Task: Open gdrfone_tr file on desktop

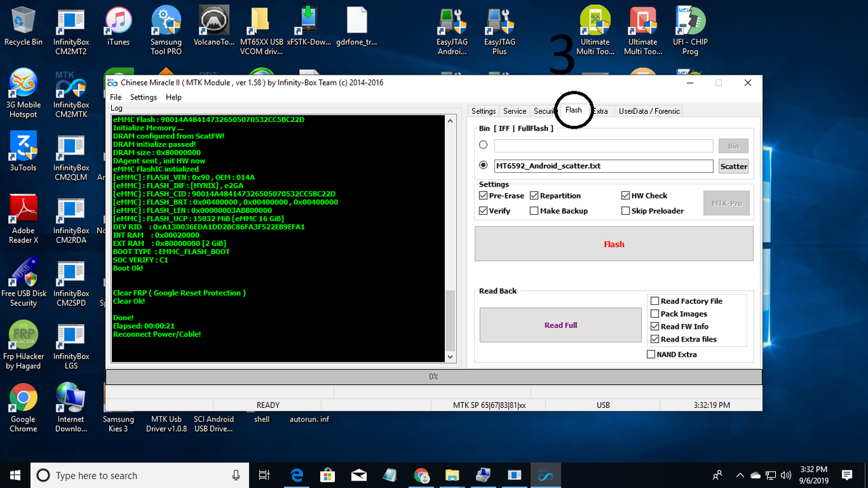Action: pos(356,27)
